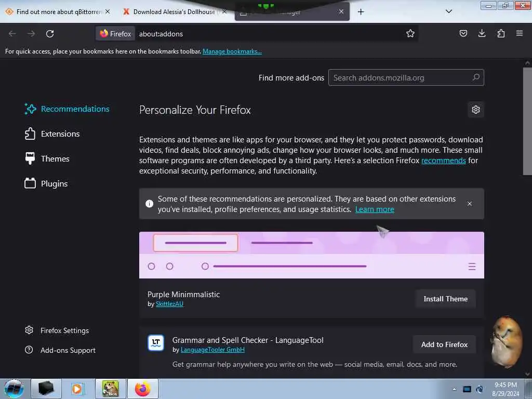Open the Save to Pocket icon

coord(463,33)
